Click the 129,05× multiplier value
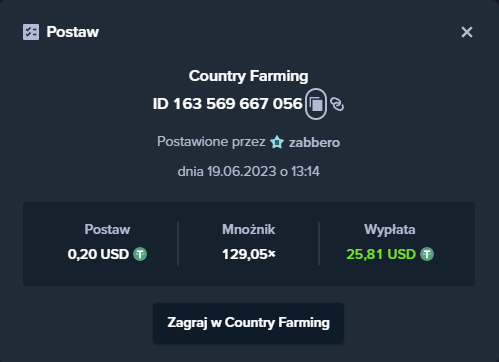 point(249,254)
